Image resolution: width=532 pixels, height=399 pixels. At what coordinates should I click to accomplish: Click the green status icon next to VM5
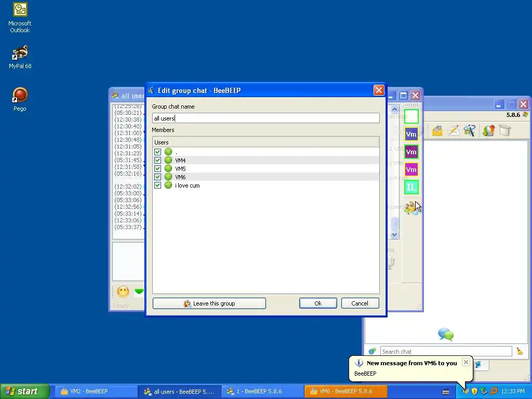(x=168, y=168)
